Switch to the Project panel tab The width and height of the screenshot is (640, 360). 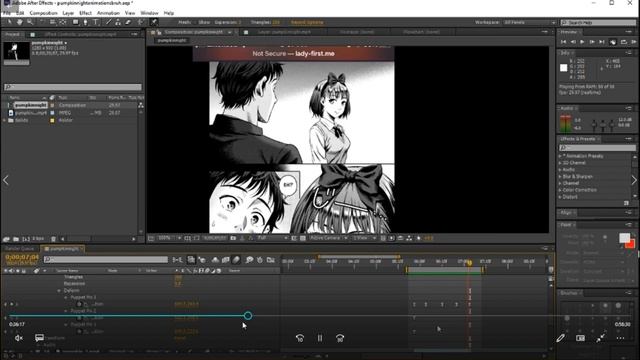(x=12, y=34)
